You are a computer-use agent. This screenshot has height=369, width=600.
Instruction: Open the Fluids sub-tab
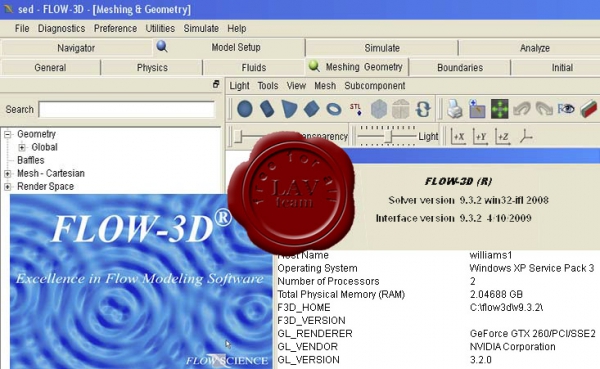click(254, 68)
